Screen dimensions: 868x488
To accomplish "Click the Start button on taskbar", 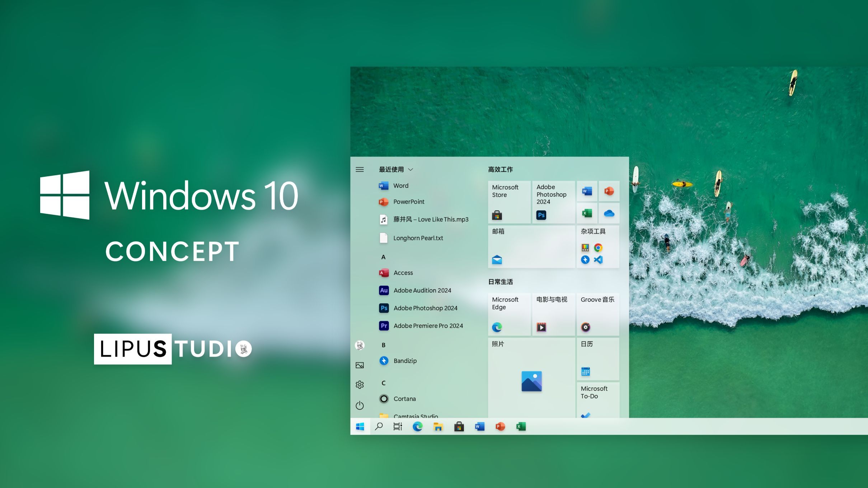I will pyautogui.click(x=360, y=426).
